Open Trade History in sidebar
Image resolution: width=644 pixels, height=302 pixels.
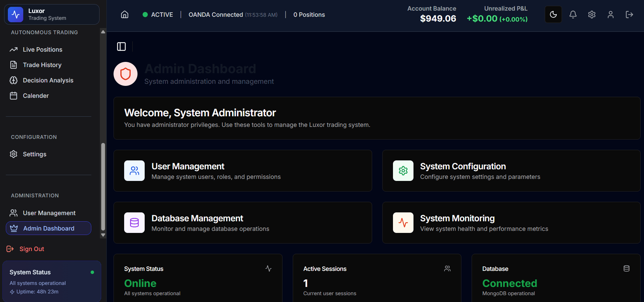pos(49,65)
